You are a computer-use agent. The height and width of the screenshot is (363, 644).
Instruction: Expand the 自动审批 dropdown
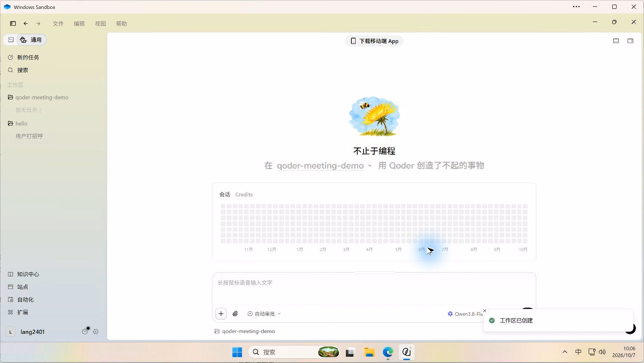(x=264, y=314)
